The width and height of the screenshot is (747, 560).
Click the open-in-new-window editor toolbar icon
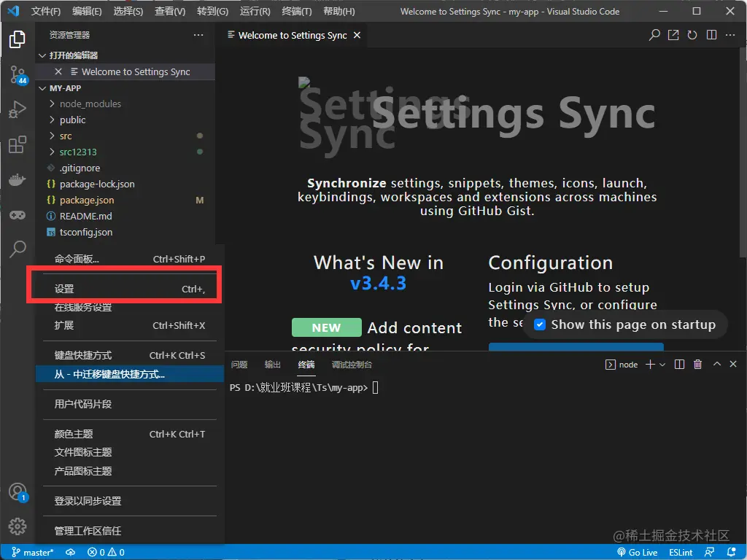click(673, 35)
